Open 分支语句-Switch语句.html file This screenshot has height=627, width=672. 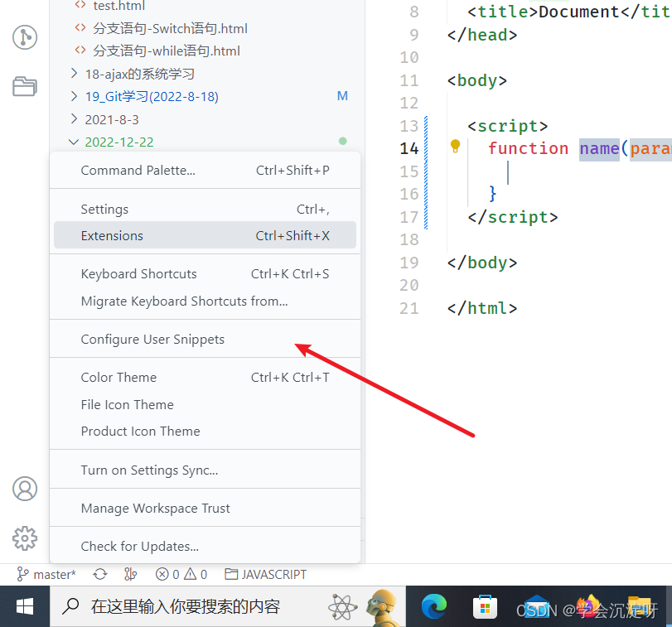[x=170, y=28]
